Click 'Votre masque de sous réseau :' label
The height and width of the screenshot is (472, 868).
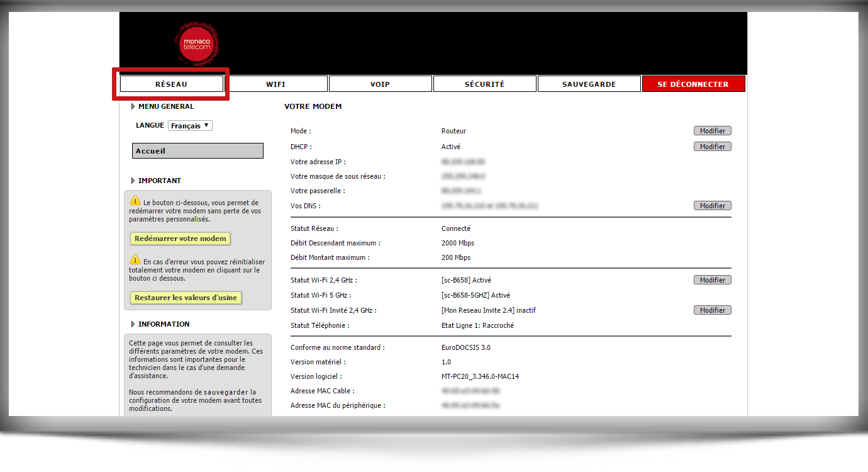point(338,176)
